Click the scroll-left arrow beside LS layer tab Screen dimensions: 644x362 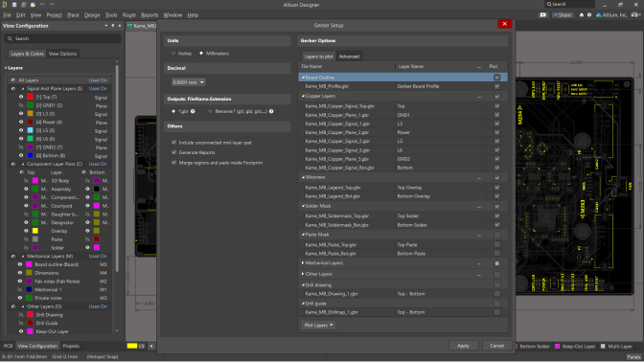point(151,346)
